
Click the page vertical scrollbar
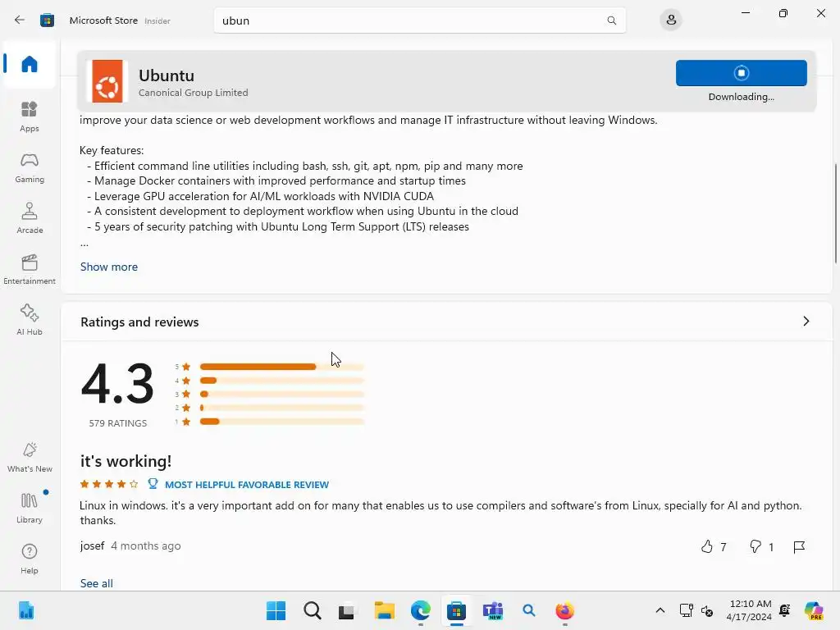coord(836,213)
